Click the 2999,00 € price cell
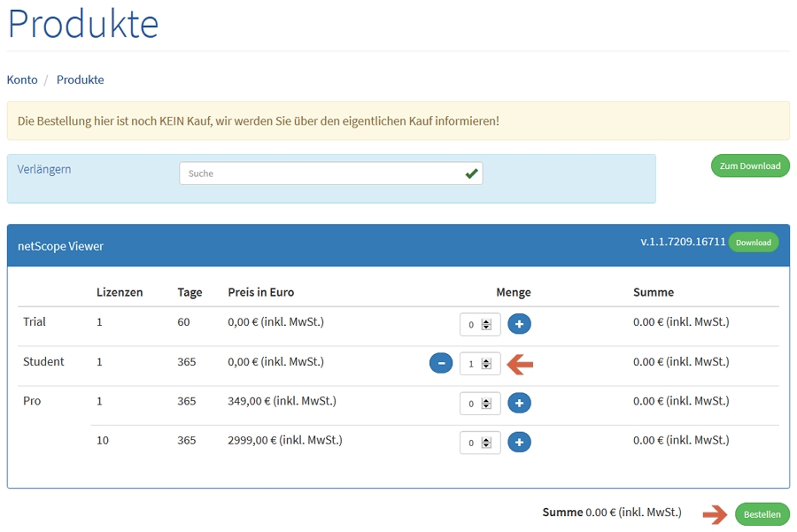Viewport: 797px width, 532px height. [x=285, y=440]
